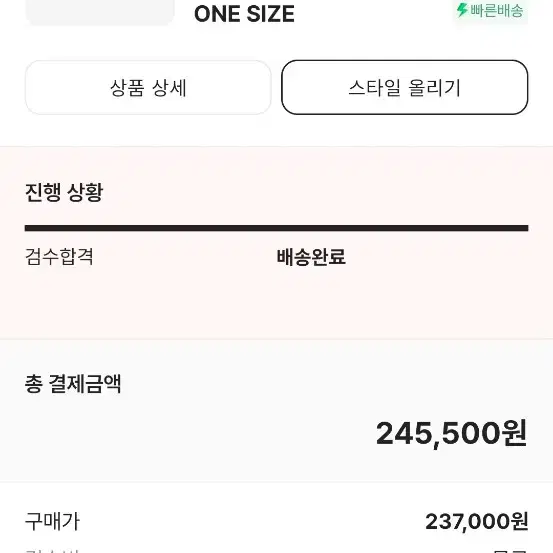Tap the 구매가 row label

coord(53,522)
